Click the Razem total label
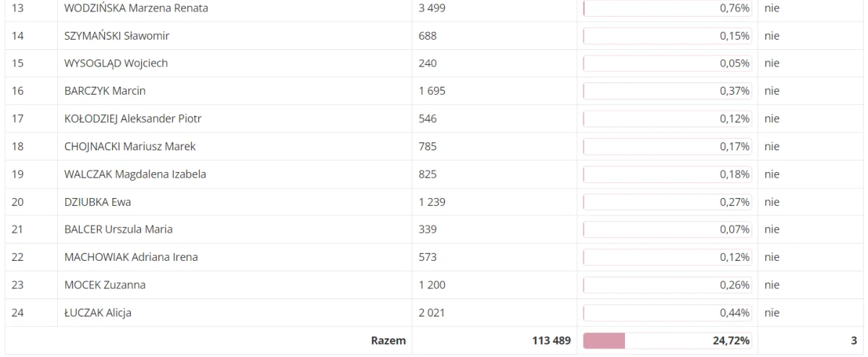 coord(388,340)
